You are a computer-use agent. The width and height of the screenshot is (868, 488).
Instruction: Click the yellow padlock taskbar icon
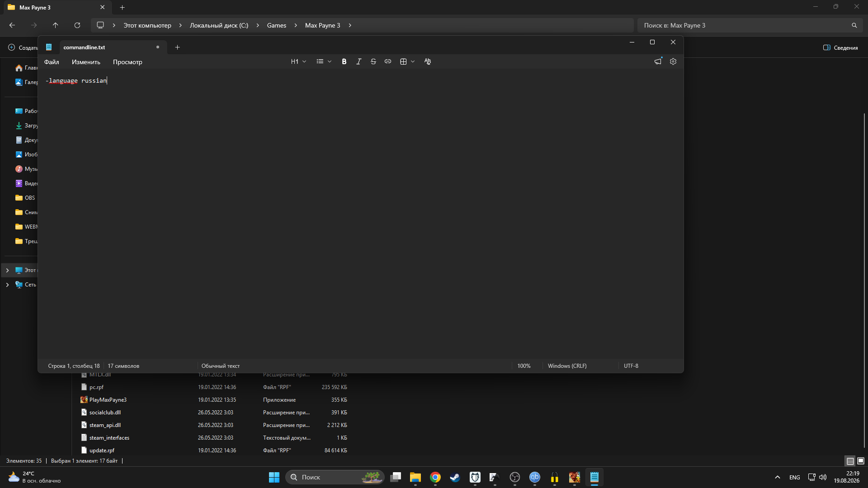(555, 477)
